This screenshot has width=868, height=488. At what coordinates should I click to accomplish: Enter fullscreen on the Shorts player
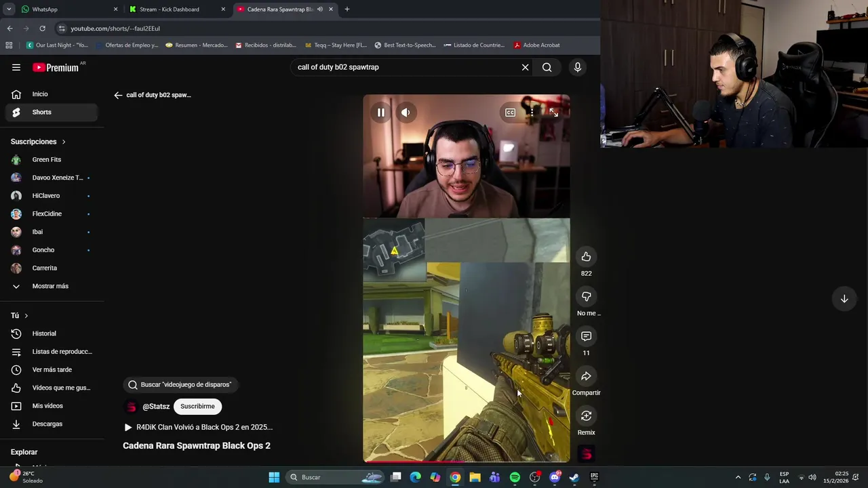tap(553, 113)
